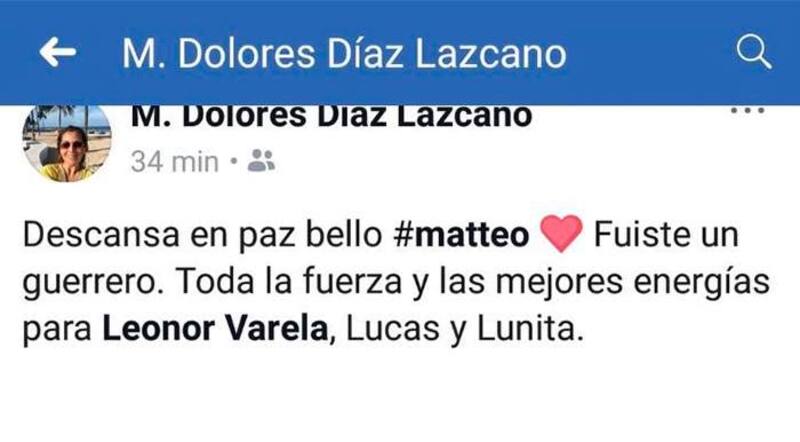Tap the 34 min timestamp
The width and height of the screenshot is (800, 442).
(x=174, y=162)
